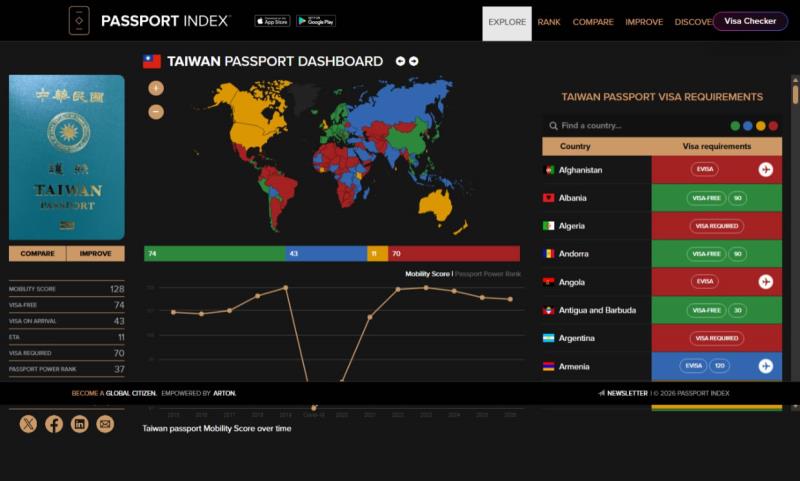Click the Taiwan flag icon in title
The height and width of the screenshot is (481, 800).
point(152,62)
